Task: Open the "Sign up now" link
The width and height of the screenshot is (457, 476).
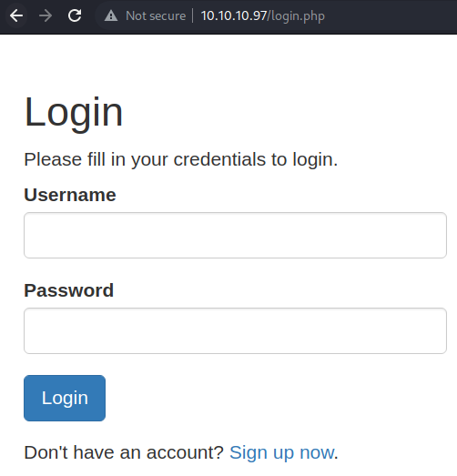Action: point(281,452)
